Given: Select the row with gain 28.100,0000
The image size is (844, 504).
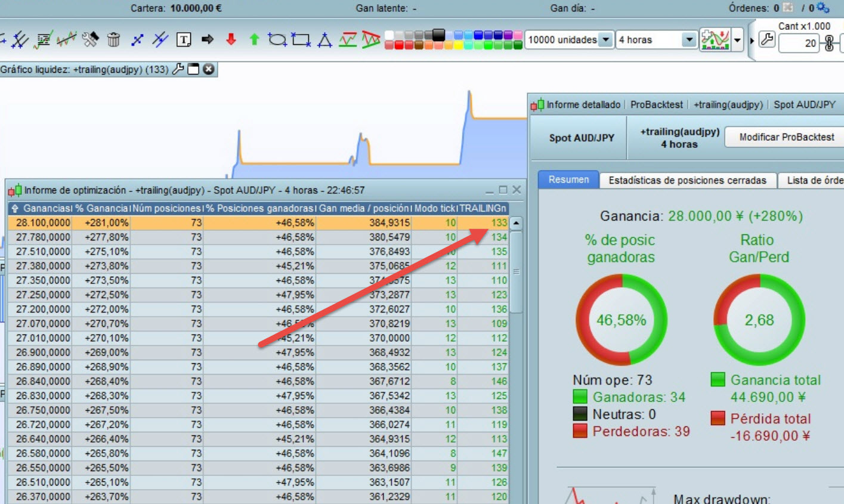Looking at the screenshot, I should pos(258,222).
